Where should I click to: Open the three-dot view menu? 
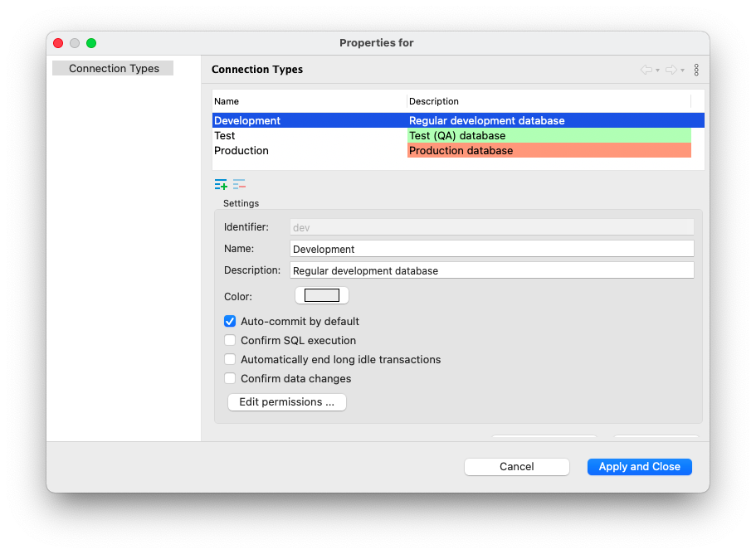pyautogui.click(x=696, y=70)
